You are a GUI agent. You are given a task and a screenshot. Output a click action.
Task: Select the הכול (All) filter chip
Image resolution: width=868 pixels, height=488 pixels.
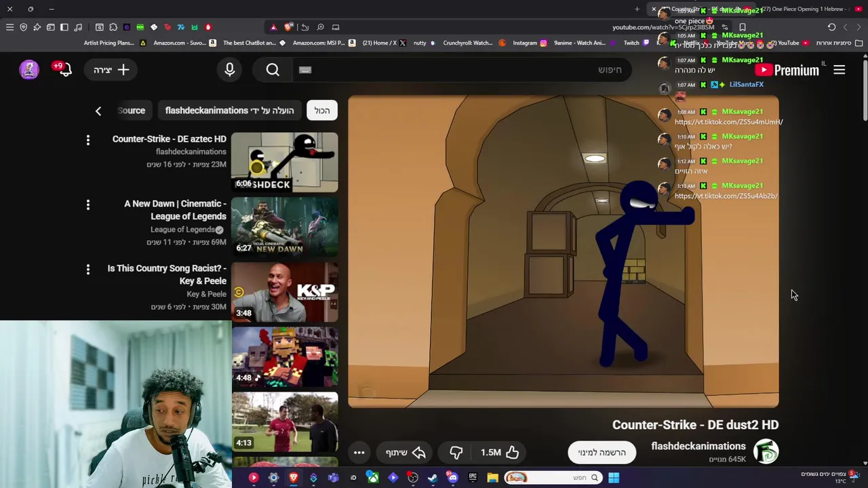[x=322, y=110]
